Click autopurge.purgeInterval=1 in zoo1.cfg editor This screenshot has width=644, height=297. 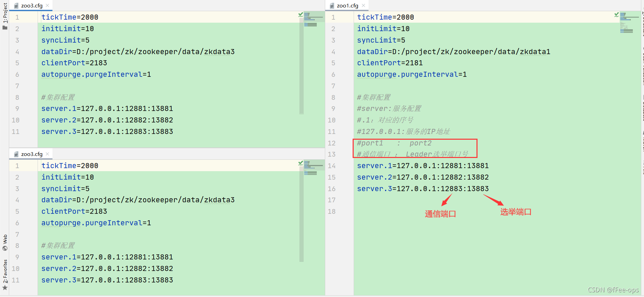(412, 74)
